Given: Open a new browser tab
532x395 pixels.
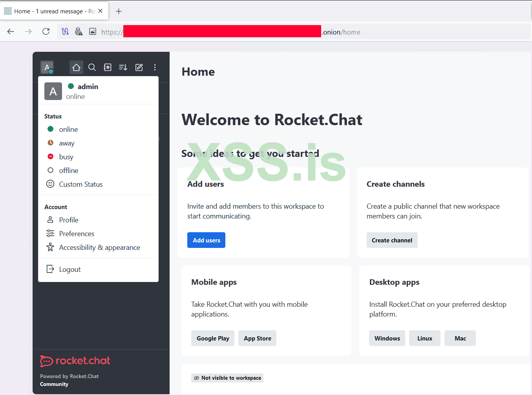Looking at the screenshot, I should click(x=119, y=11).
